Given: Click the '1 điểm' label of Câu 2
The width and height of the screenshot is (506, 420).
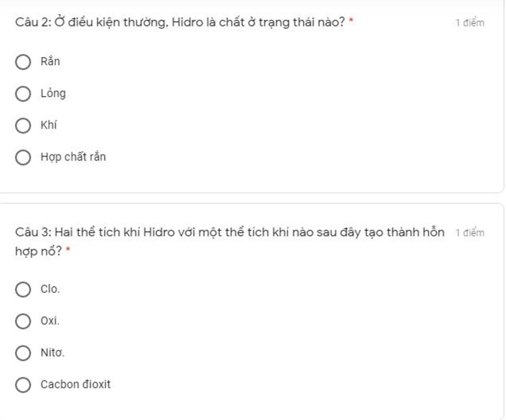Looking at the screenshot, I should tap(470, 23).
